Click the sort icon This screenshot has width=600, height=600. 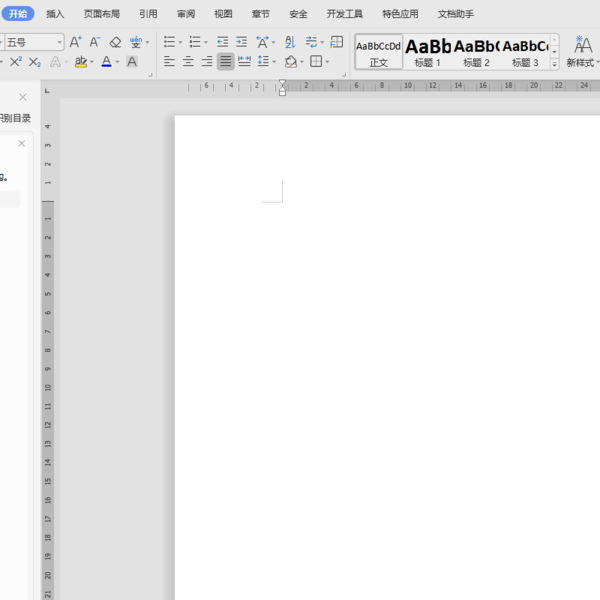290,42
